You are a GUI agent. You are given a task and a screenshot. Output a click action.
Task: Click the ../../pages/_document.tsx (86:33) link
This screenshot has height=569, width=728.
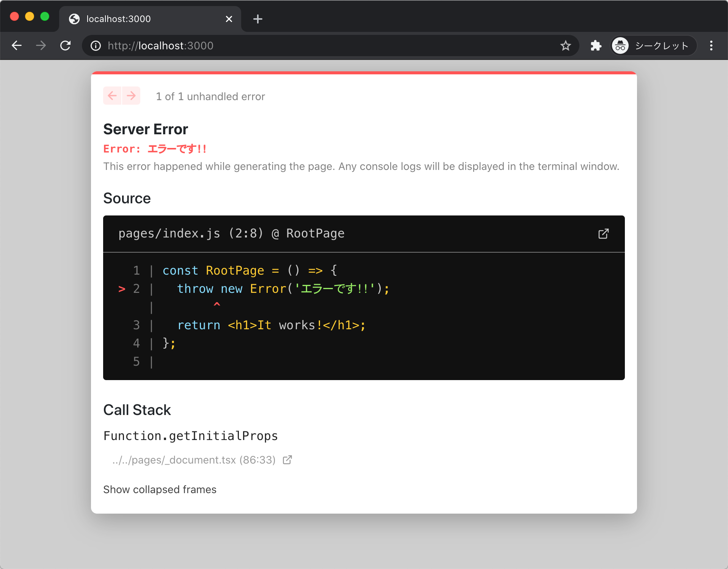tap(194, 460)
